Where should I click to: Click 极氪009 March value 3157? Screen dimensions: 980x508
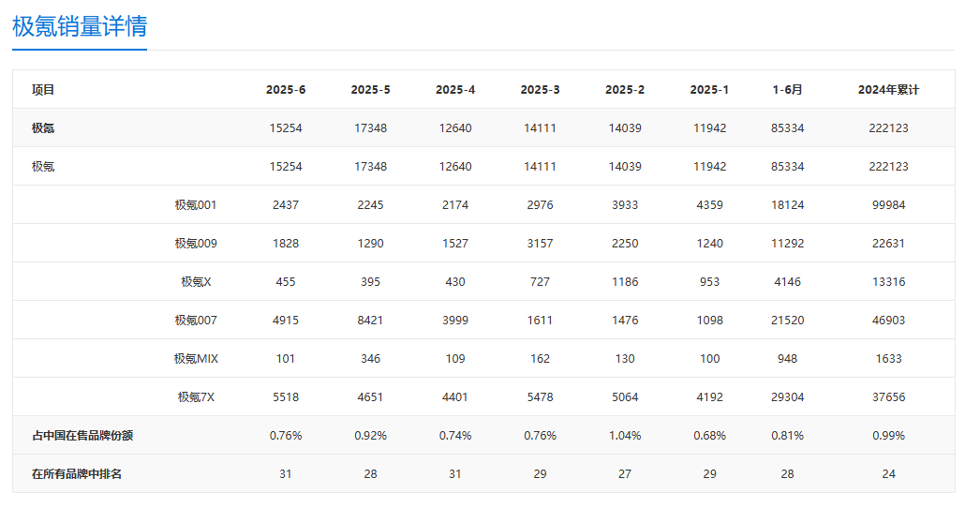click(540, 244)
